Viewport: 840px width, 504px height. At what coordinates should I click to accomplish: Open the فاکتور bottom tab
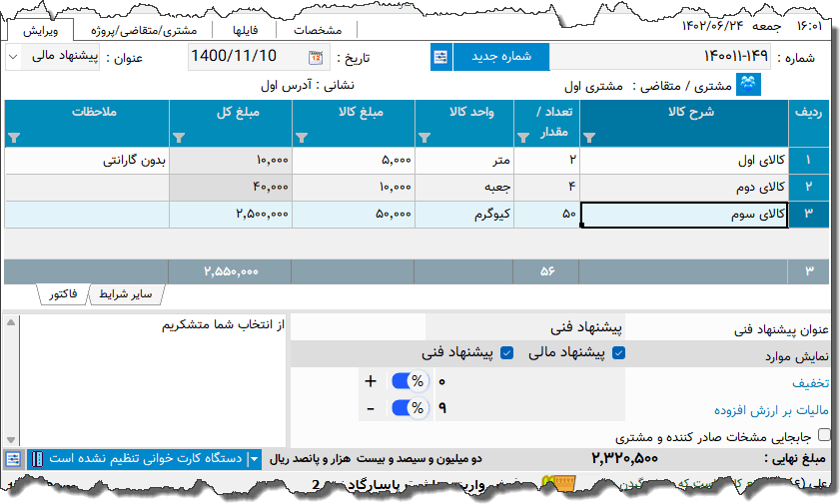[63, 294]
